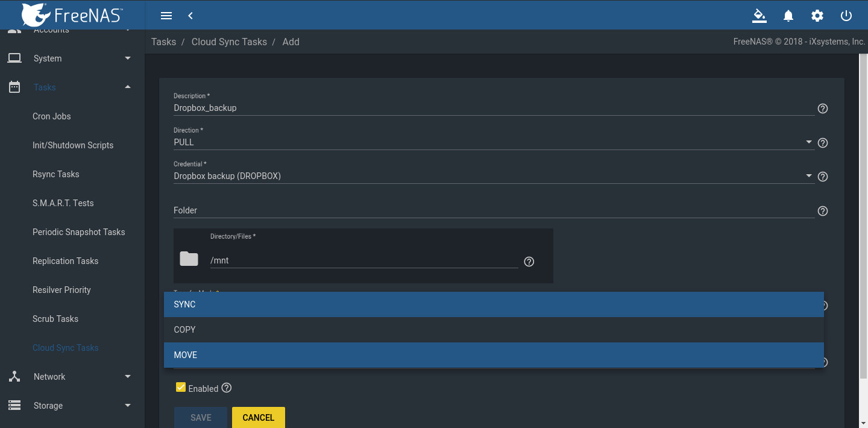Show help for the Direction field
Screen dimensions: 868x428
click(823, 143)
